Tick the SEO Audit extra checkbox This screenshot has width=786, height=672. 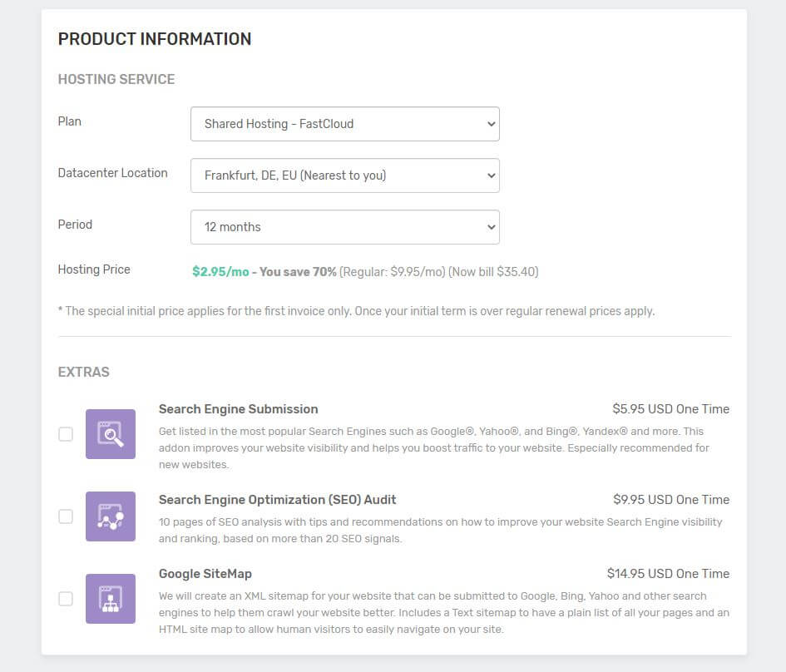(x=66, y=516)
